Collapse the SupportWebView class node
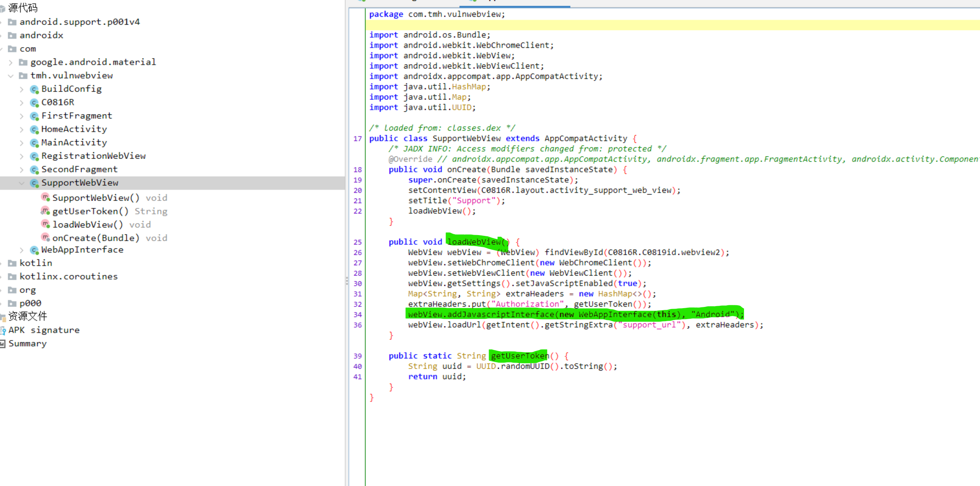 click(22, 183)
